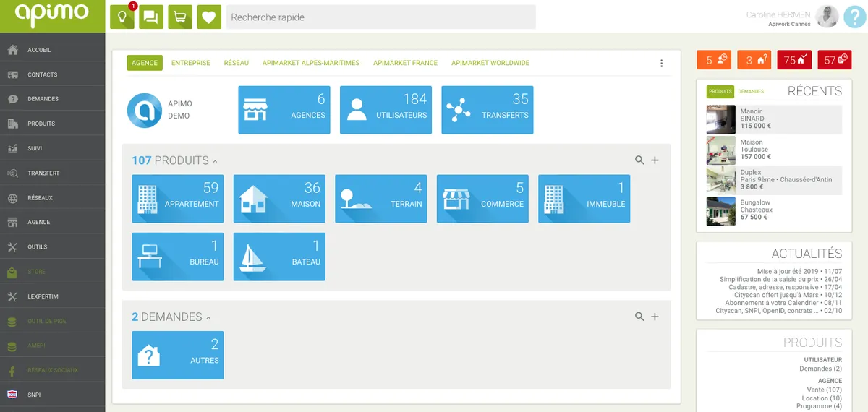Screen dimensions: 868x412
Task: Search products with the magnifier icon
Action: tap(639, 160)
